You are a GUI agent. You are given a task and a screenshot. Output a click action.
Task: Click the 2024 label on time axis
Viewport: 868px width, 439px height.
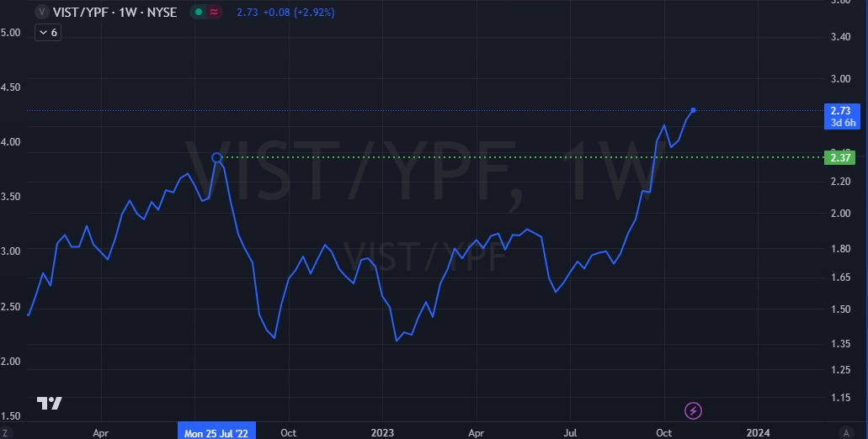pyautogui.click(x=758, y=432)
